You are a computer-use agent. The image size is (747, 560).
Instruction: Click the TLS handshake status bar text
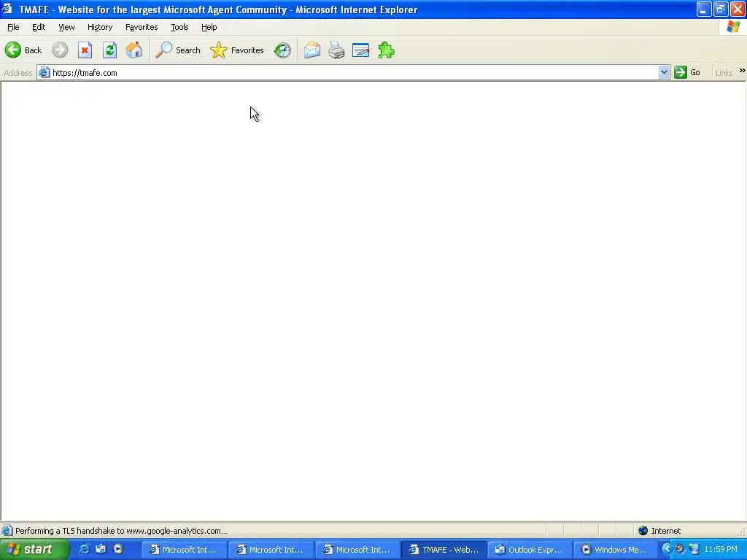click(121, 531)
